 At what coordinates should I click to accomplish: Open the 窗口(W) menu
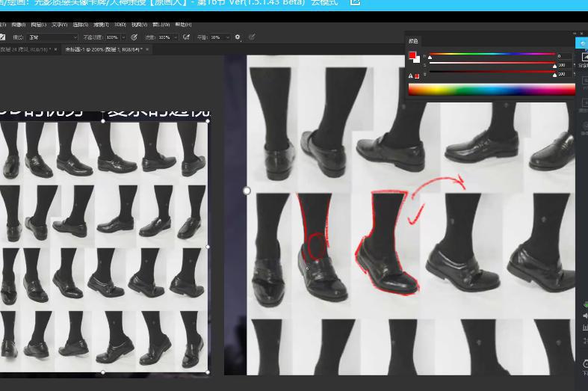(x=161, y=25)
